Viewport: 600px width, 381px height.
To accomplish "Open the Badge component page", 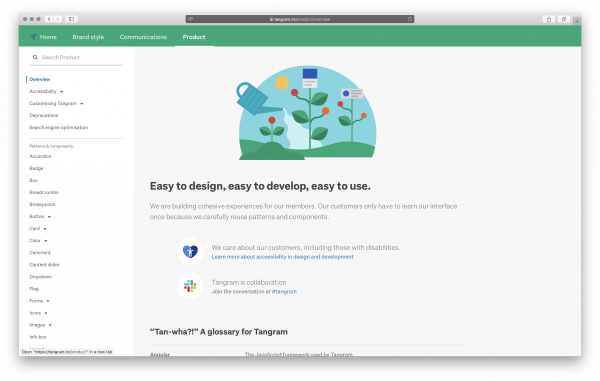I will click(36, 168).
